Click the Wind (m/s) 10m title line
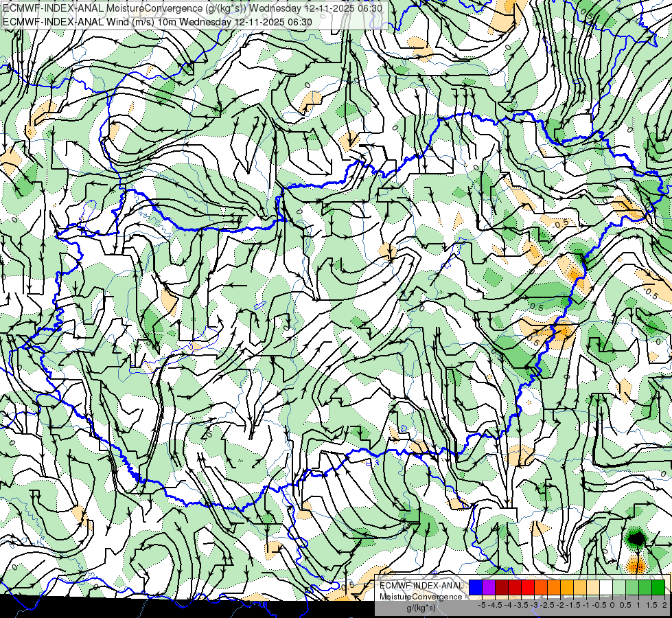Image resolution: width=672 pixels, height=618 pixels. (x=157, y=22)
